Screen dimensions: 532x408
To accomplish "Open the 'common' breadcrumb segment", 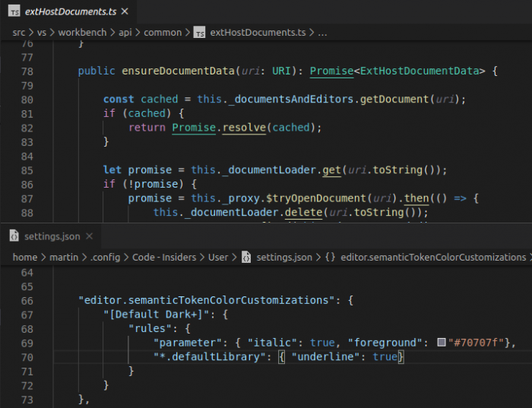I will 163,33.
